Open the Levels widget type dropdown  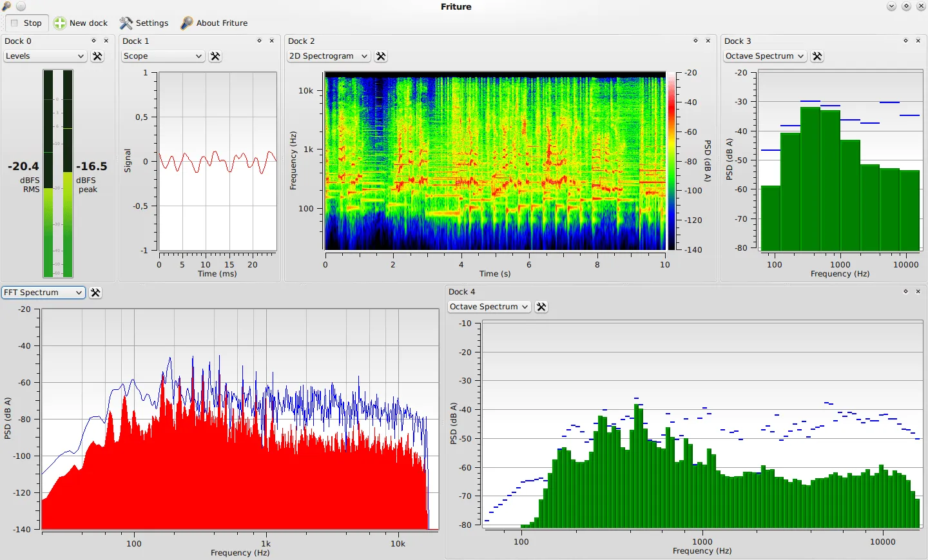tap(44, 56)
